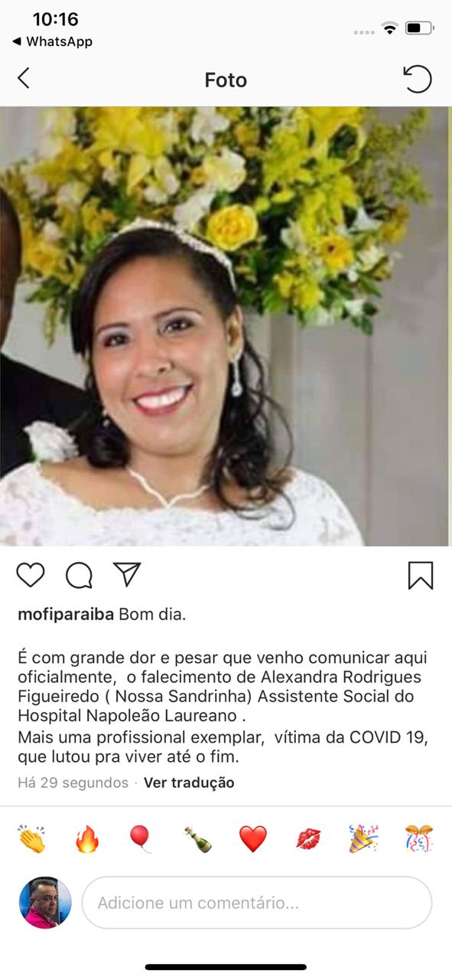Insert confetti ball emoji
The width and height of the screenshot is (452, 980).
click(419, 840)
